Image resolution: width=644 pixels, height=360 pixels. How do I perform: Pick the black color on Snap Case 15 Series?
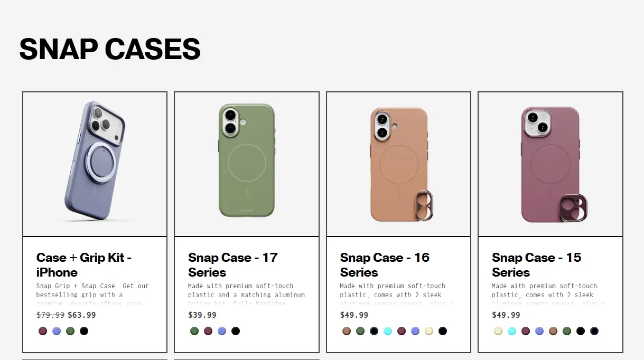click(580, 331)
